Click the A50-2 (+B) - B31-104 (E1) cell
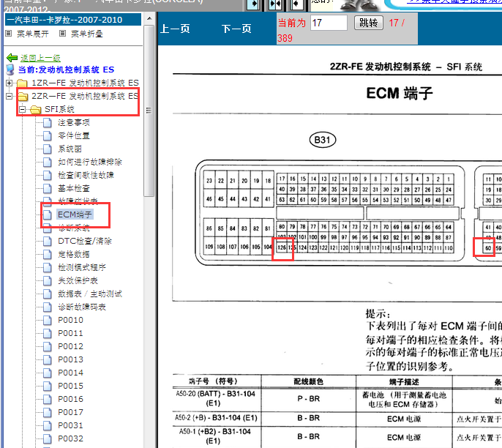 click(216, 418)
